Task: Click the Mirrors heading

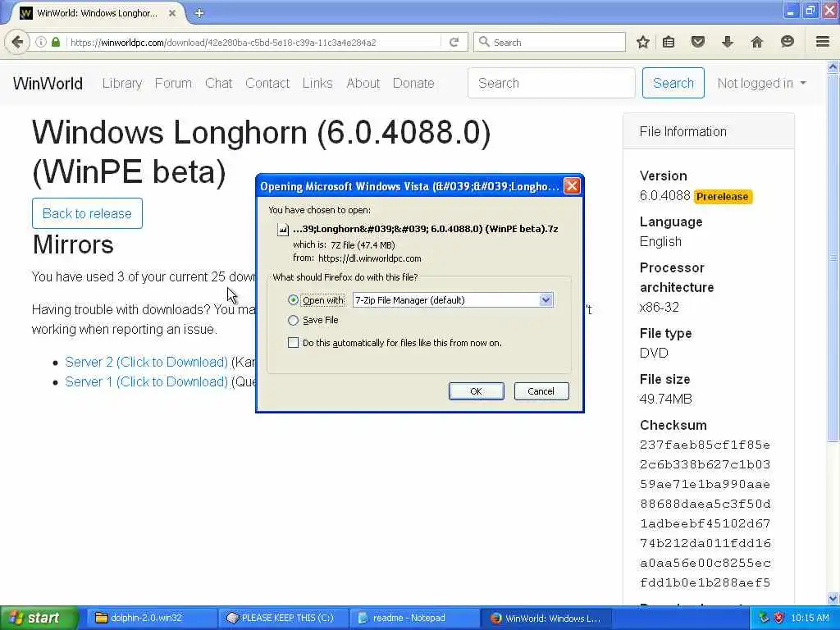Action: [x=73, y=244]
